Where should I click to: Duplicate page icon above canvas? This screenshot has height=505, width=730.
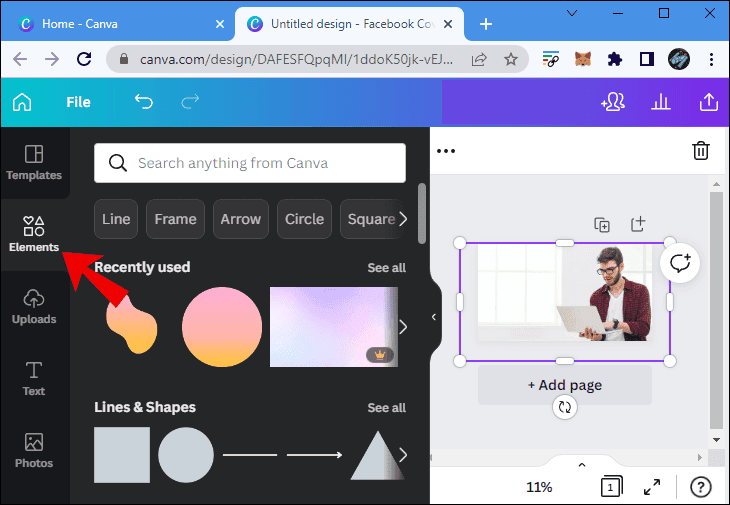tap(602, 225)
